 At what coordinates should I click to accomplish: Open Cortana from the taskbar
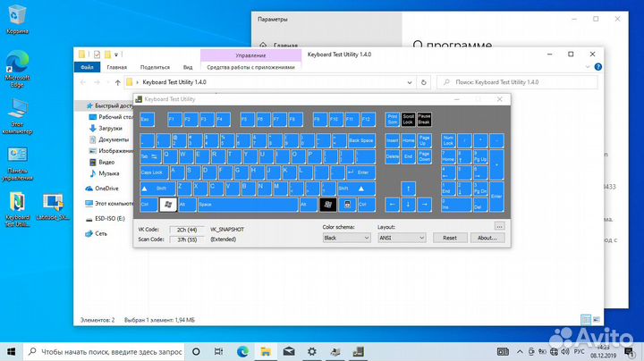click(x=196, y=351)
